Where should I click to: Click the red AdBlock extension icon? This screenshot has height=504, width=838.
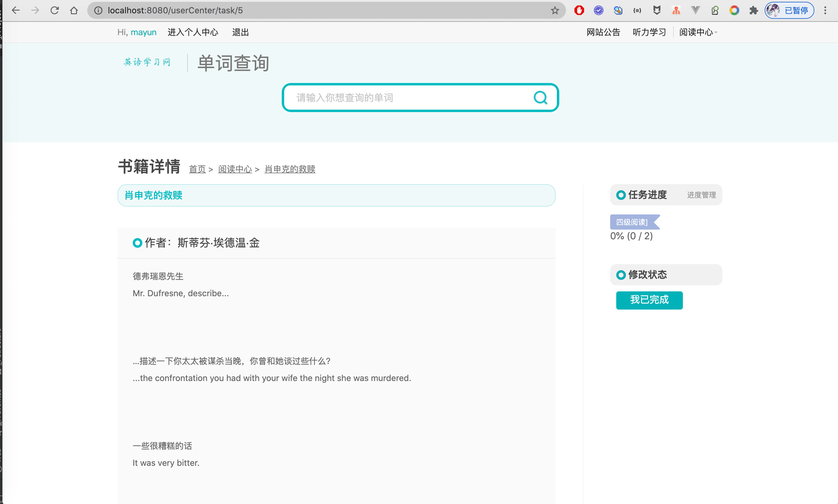(579, 11)
